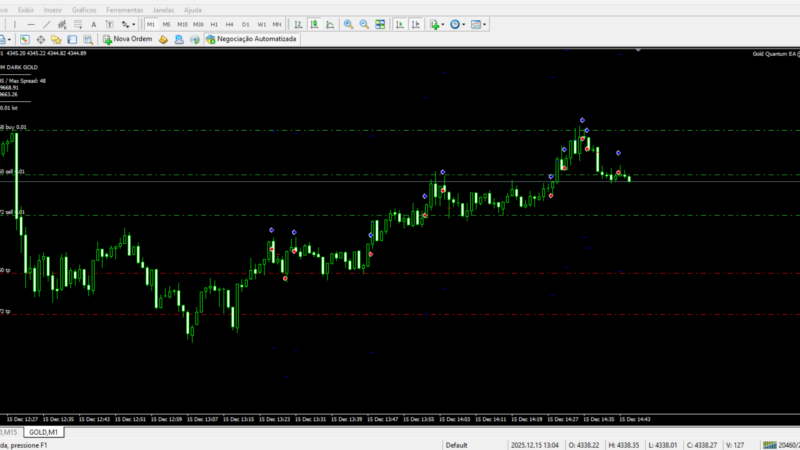
Task: Click the Default profile status entry
Action: pyautogui.click(x=457, y=445)
